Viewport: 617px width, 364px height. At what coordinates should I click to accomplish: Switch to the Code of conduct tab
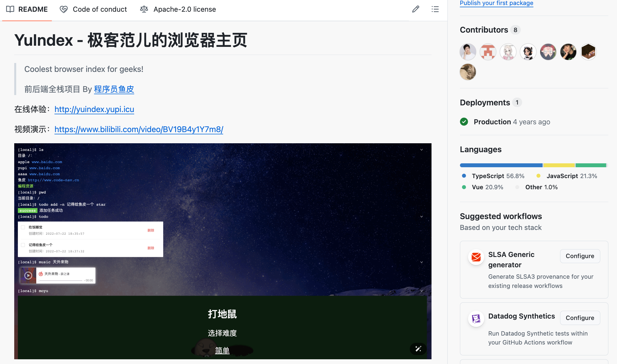tap(93, 9)
